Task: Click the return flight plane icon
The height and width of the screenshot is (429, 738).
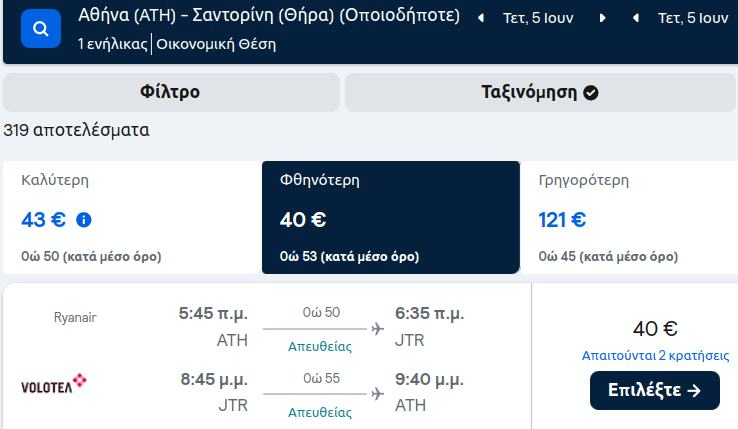Action: click(x=377, y=394)
